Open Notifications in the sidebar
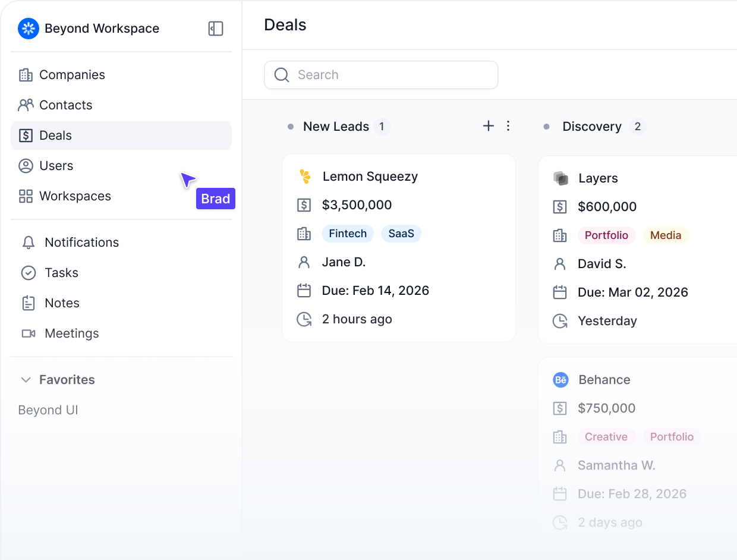The width and height of the screenshot is (737, 560). [x=121, y=243]
